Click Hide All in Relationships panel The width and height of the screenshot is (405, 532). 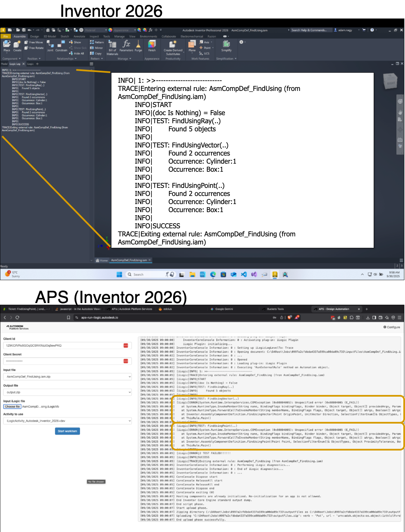click(76, 53)
